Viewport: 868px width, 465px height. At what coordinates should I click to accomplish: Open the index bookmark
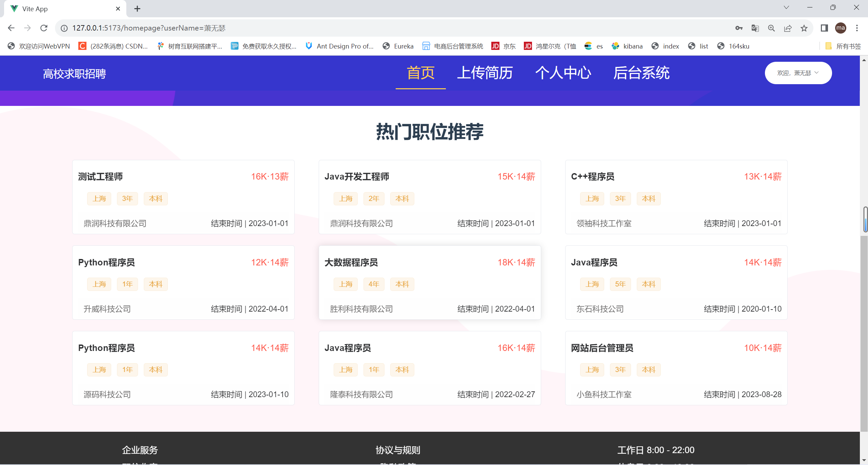click(x=665, y=46)
